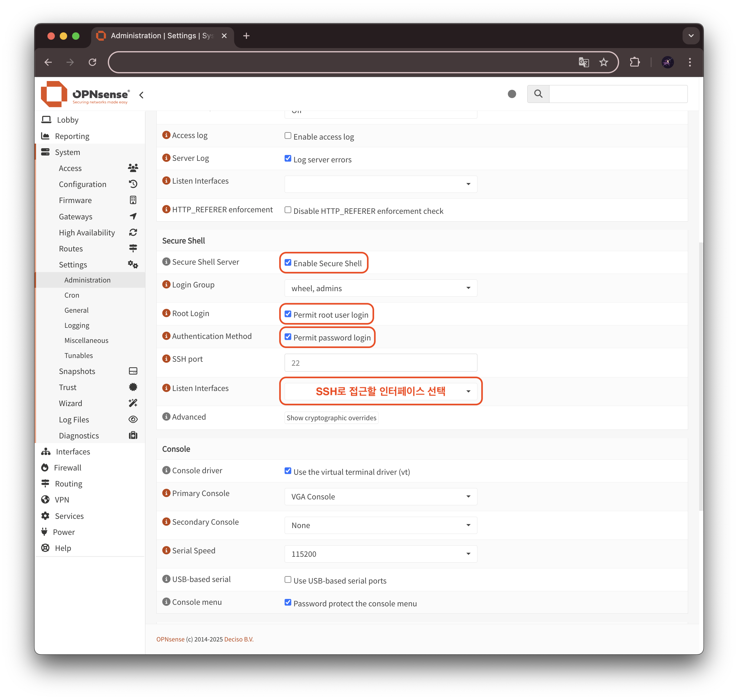The width and height of the screenshot is (738, 700).
Task: Open the Login Group dropdown
Action: click(x=381, y=288)
